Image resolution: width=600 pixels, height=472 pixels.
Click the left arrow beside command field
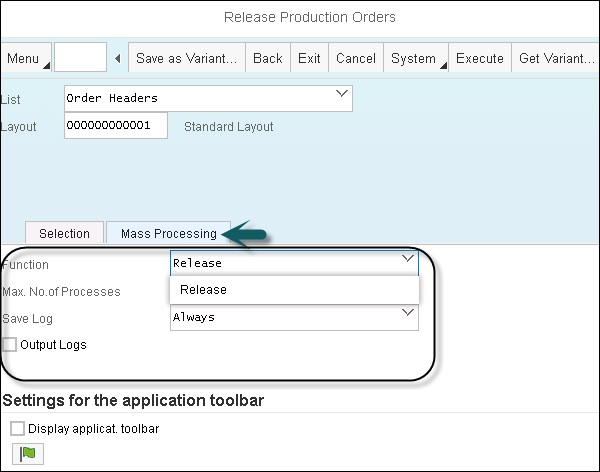[117, 58]
